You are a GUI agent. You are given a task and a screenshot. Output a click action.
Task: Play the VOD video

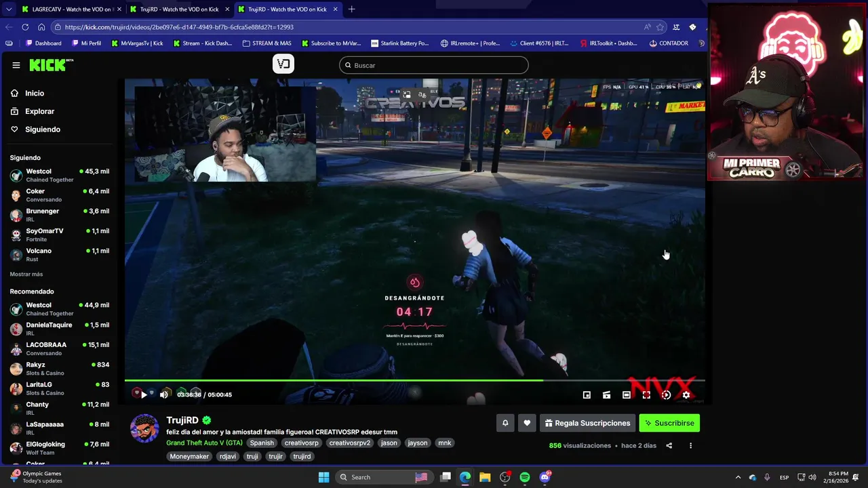tap(144, 394)
